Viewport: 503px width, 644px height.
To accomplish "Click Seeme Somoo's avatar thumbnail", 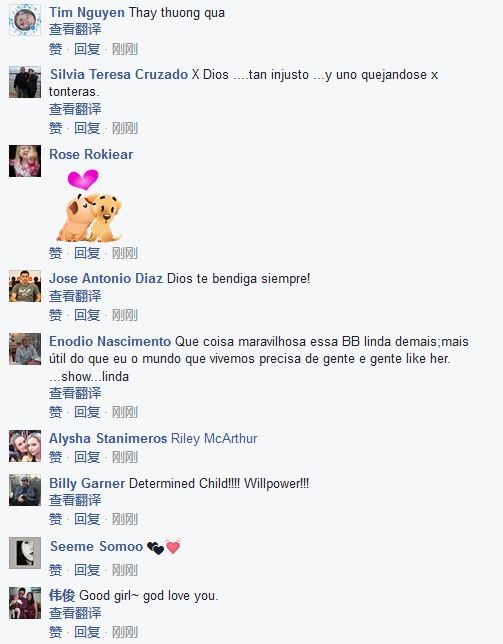I will click(x=25, y=553).
